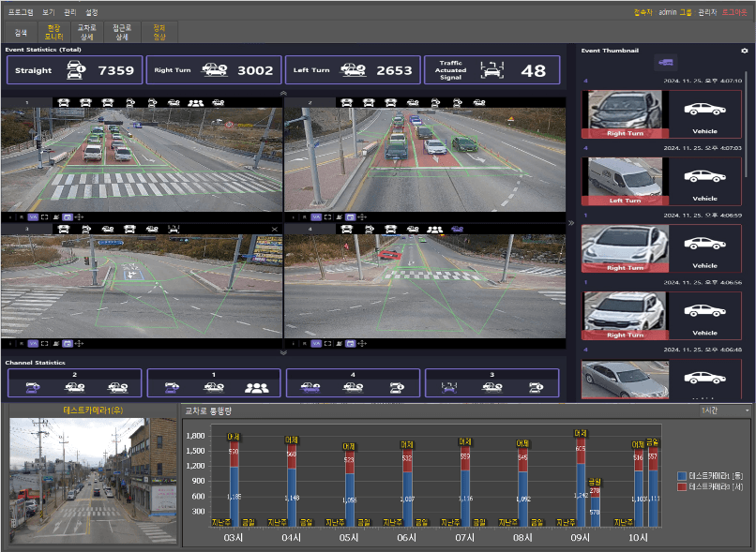Close the camera 3 panel
The image size is (756, 552).
click(274, 230)
